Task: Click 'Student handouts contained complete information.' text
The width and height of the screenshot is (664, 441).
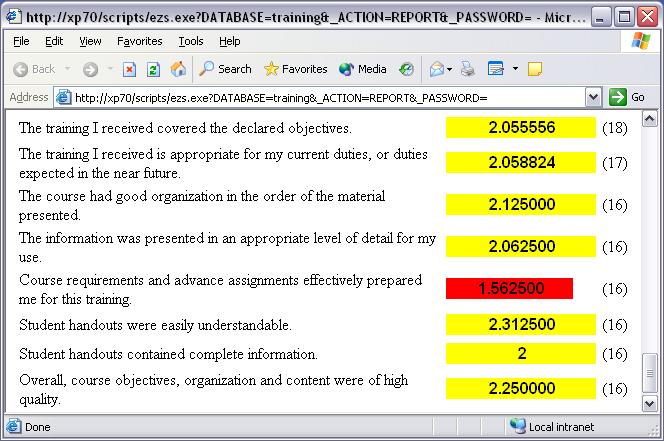Action: (x=169, y=354)
